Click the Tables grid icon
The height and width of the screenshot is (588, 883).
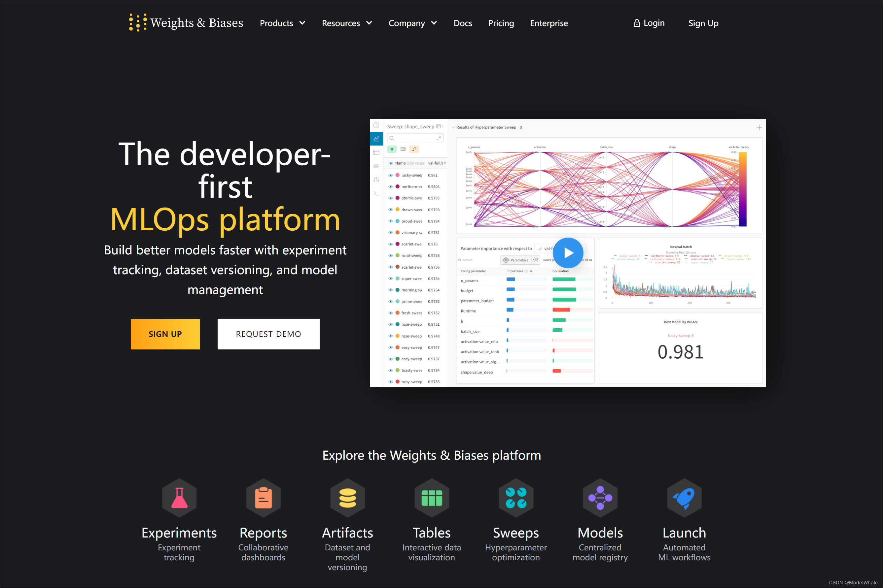432,498
